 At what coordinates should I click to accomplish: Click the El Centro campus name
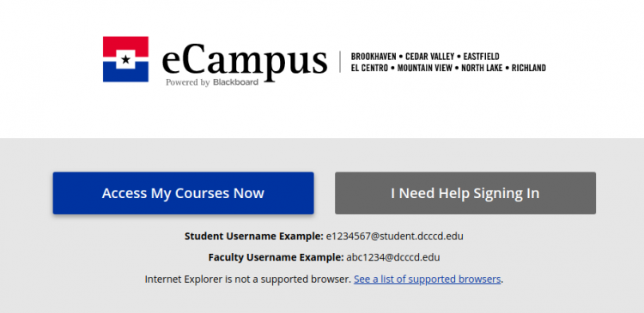[369, 68]
